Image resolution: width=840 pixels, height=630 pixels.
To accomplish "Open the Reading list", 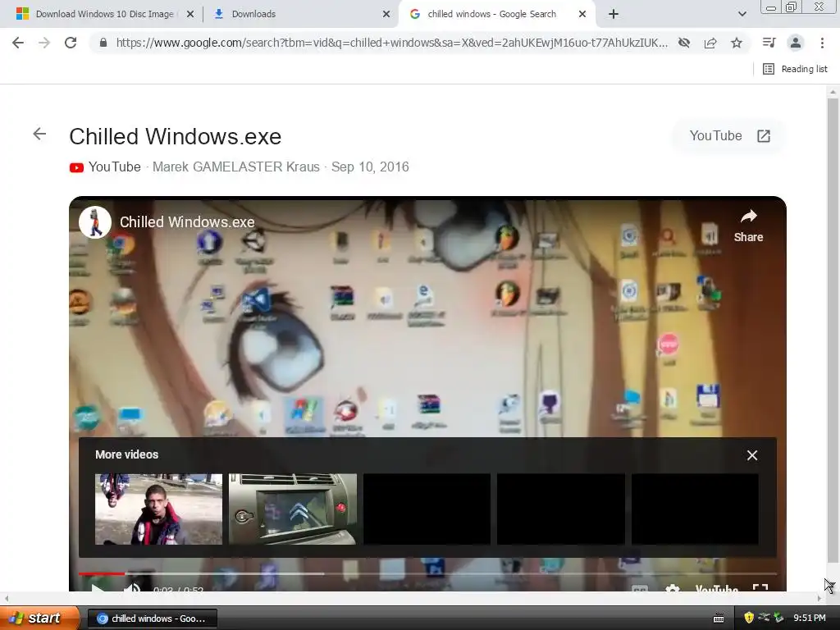I will (796, 69).
